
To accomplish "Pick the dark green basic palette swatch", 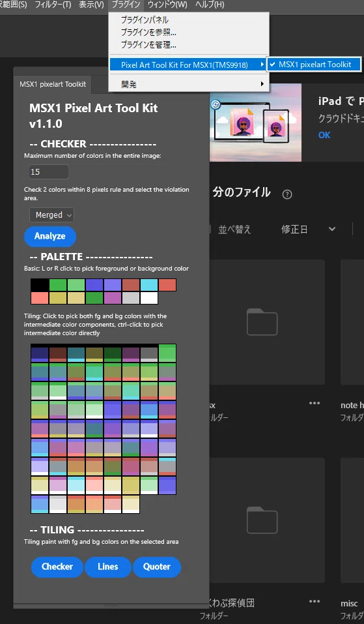I will pyautogui.click(x=94, y=298).
